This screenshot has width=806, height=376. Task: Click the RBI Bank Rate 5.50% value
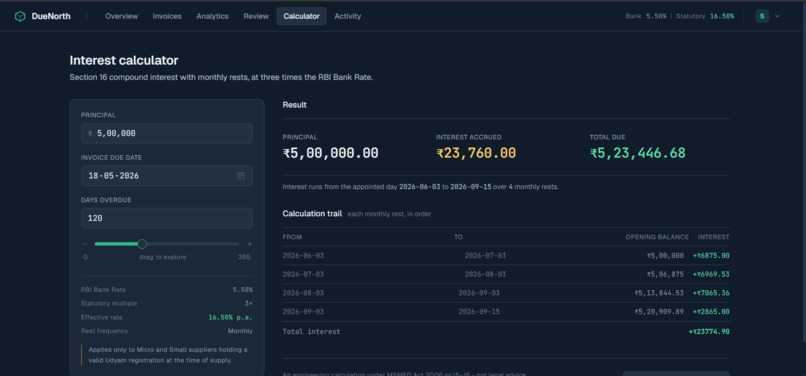click(243, 290)
